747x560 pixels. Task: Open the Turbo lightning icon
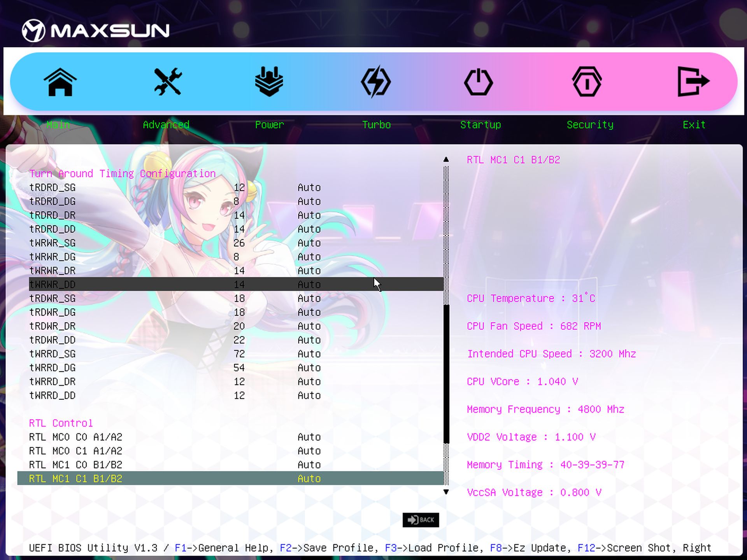375,82
